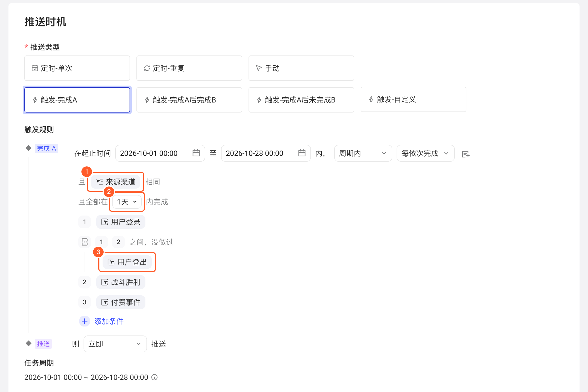
Task: Select the 定时-单次 push type
Action: coord(77,68)
